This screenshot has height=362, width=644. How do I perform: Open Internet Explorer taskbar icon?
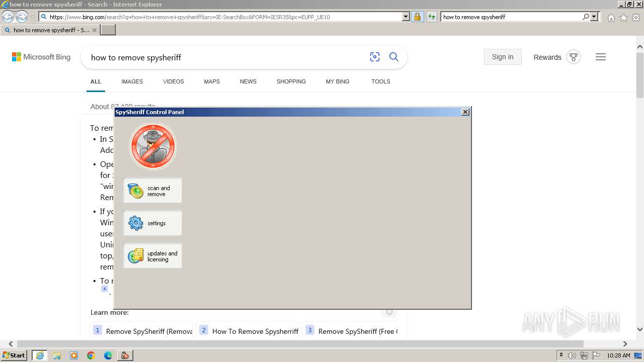coord(40,355)
